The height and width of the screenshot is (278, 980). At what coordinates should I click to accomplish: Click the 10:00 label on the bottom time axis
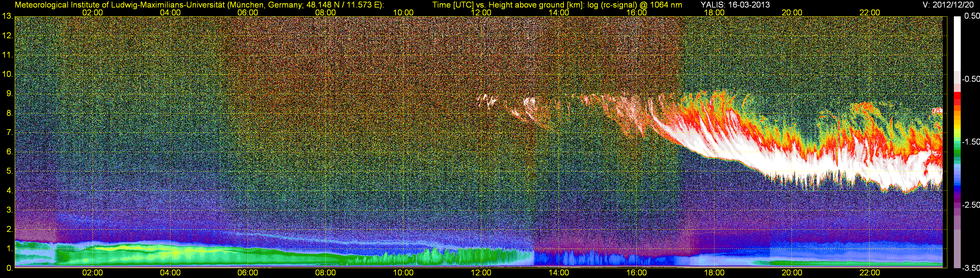403,273
